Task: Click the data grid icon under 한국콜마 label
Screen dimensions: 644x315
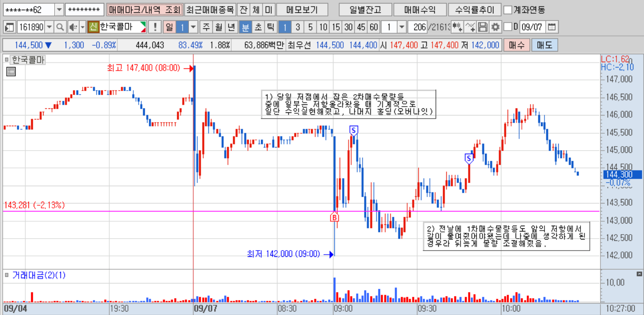Action: coord(11,72)
